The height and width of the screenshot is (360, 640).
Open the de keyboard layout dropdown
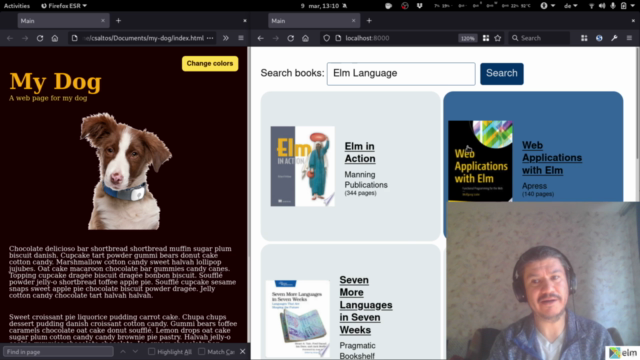pos(571,6)
